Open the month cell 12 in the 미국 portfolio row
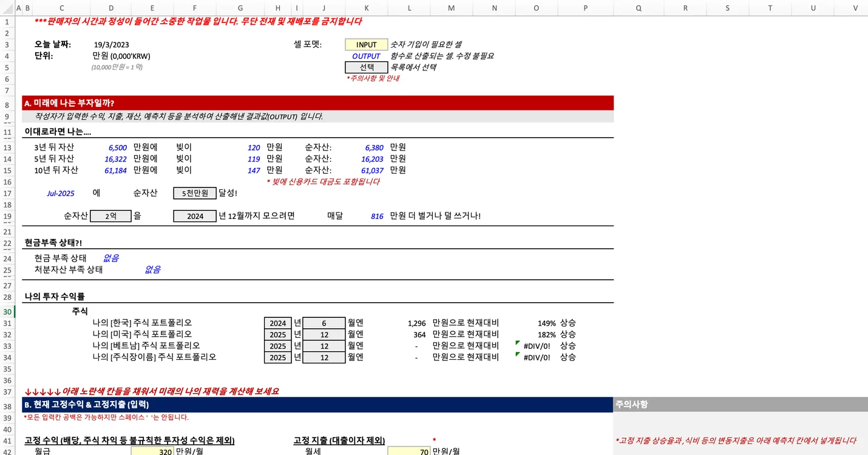 click(324, 335)
